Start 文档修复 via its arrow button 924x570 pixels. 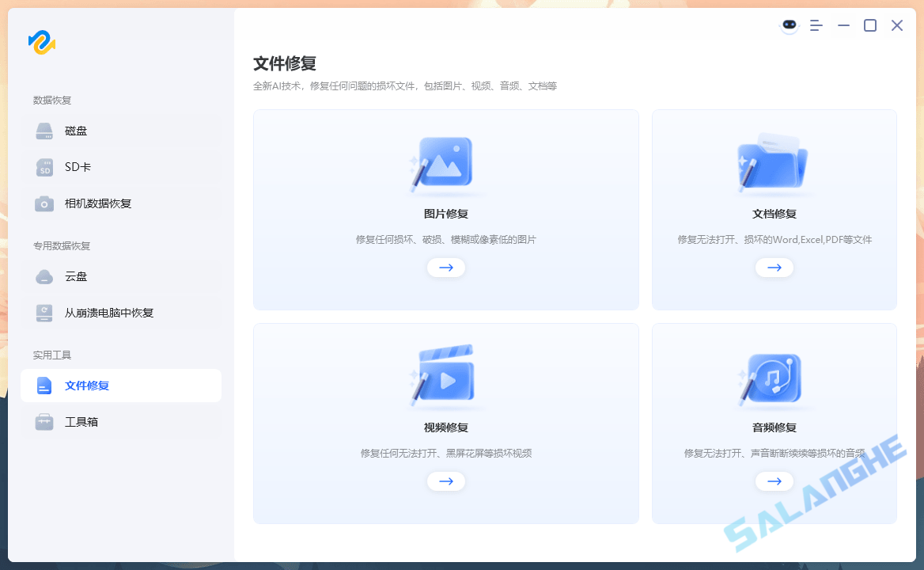(774, 268)
